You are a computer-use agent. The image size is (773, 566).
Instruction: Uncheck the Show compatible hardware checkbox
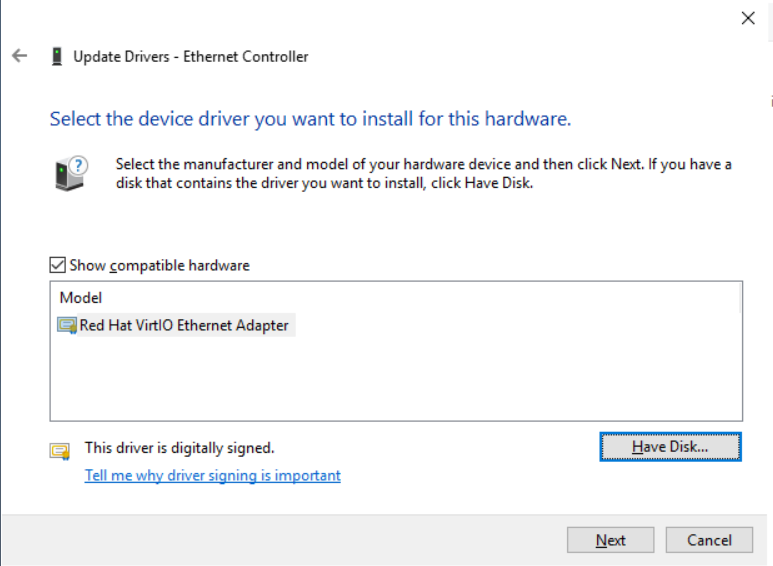pyautogui.click(x=57, y=265)
